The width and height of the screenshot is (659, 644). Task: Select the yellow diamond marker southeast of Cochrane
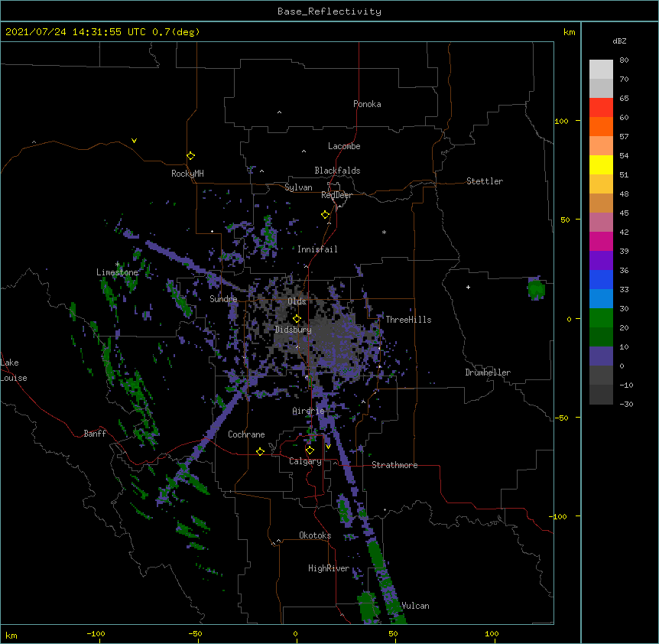(260, 451)
